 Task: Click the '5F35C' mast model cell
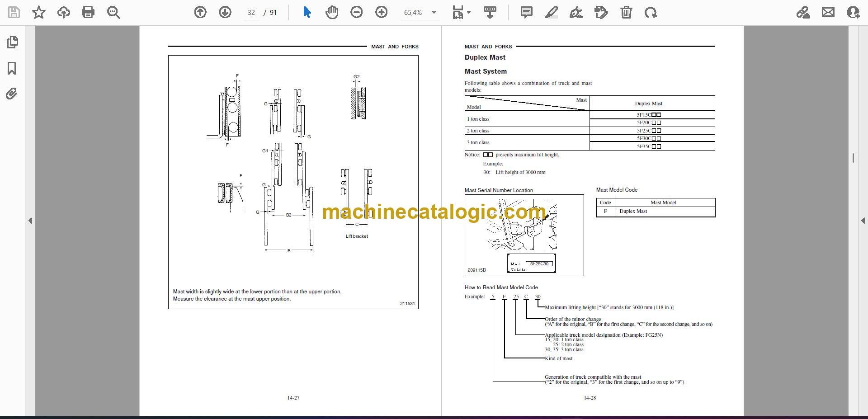click(652, 146)
